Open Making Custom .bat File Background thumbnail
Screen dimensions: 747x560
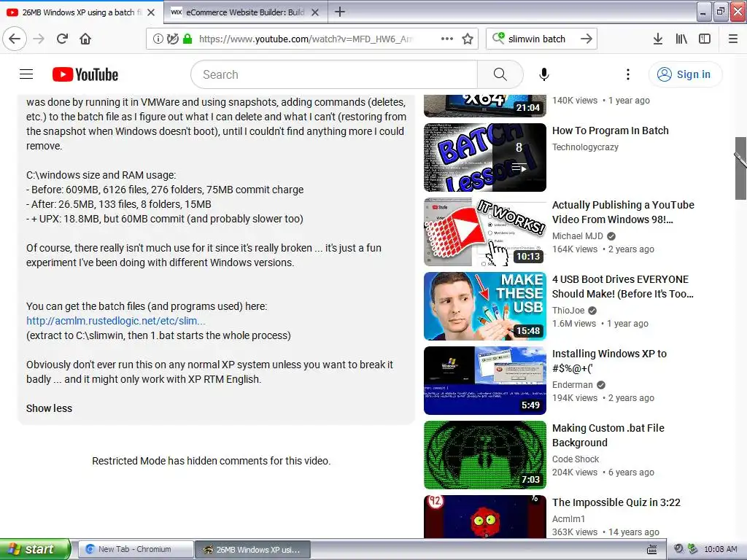[485, 455]
